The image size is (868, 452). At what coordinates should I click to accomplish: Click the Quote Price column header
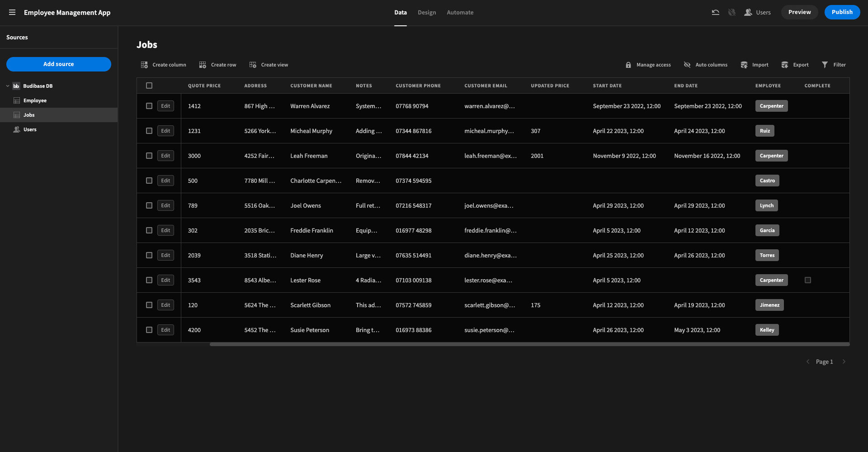204,86
